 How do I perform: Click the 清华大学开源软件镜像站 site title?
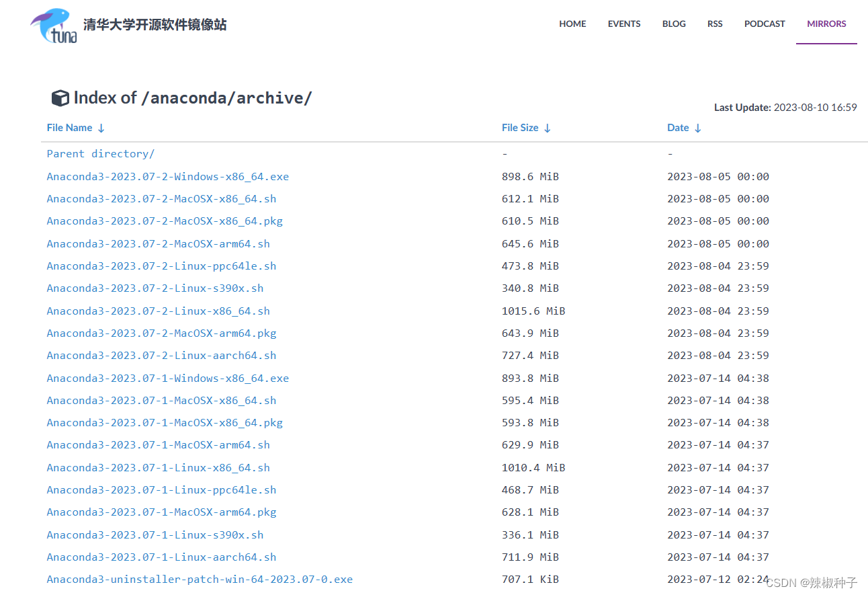155,25
